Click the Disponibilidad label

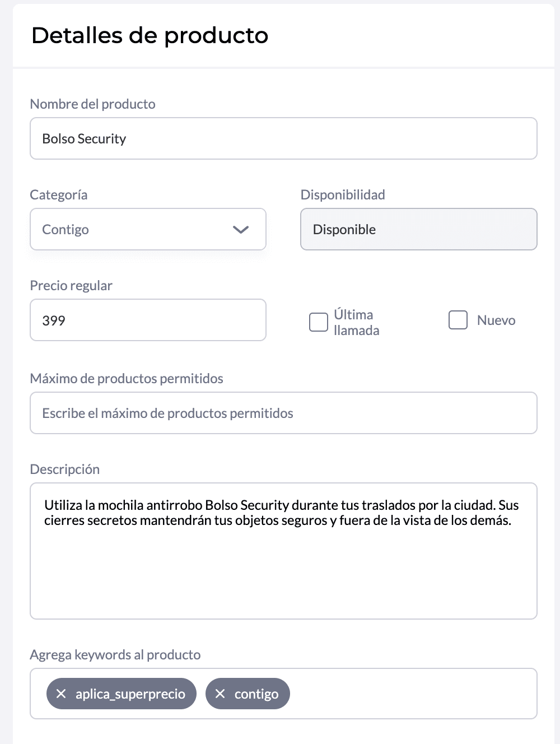coord(343,194)
